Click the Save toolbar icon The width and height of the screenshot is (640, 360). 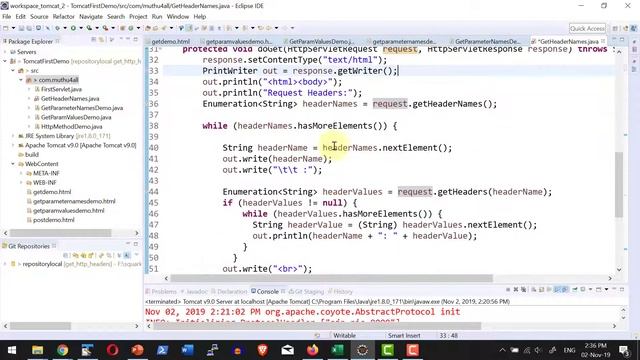[x=21, y=28]
